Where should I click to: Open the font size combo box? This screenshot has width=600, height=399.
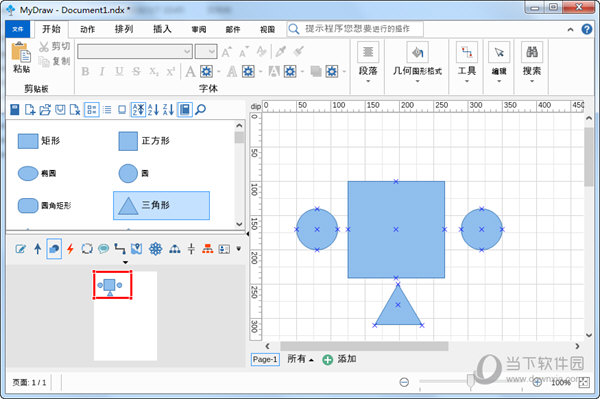click(x=206, y=51)
